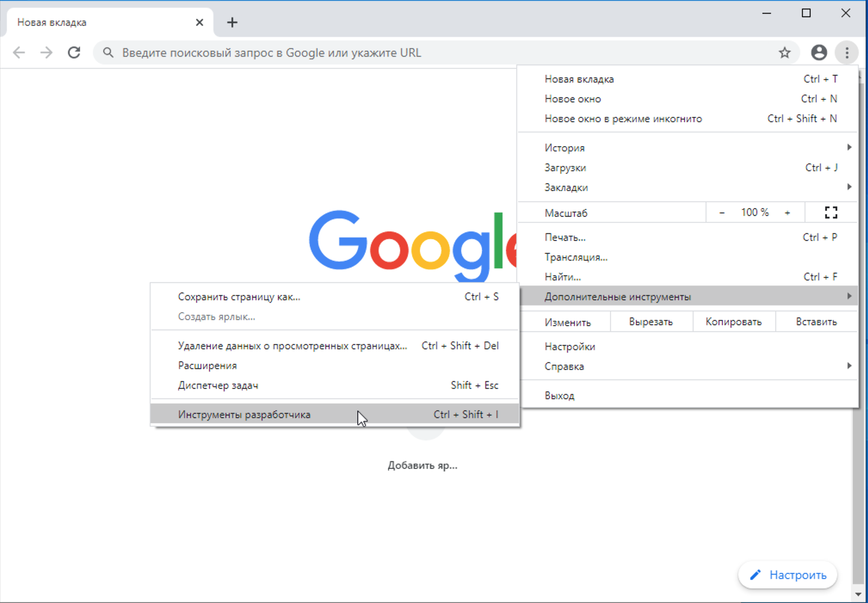Click the forward navigation arrow
This screenshot has height=603, width=868.
click(x=46, y=53)
